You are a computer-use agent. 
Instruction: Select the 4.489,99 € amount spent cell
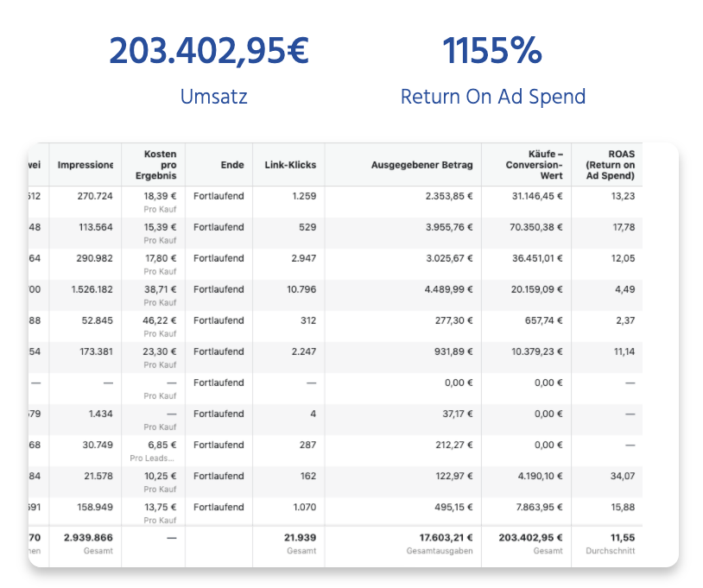coord(448,289)
